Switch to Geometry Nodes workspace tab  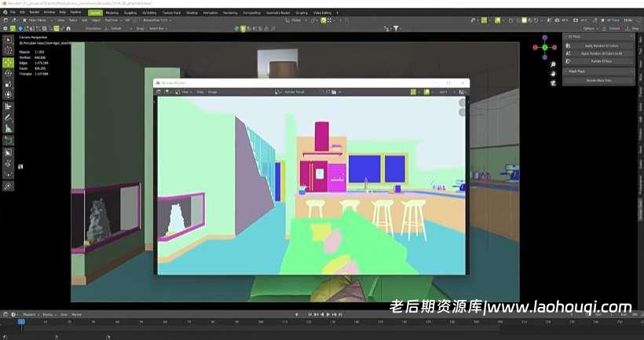click(x=278, y=13)
